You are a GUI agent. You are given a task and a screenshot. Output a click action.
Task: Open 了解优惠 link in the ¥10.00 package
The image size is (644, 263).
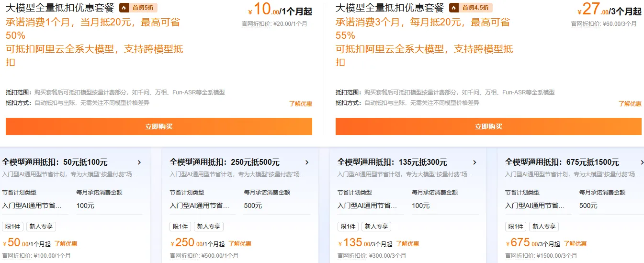click(x=301, y=103)
